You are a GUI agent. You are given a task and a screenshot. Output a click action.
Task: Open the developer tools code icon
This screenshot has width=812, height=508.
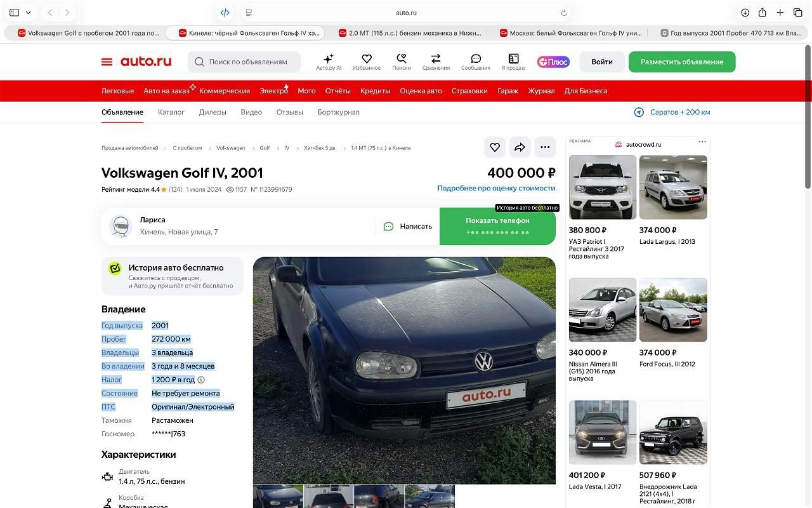coord(225,12)
